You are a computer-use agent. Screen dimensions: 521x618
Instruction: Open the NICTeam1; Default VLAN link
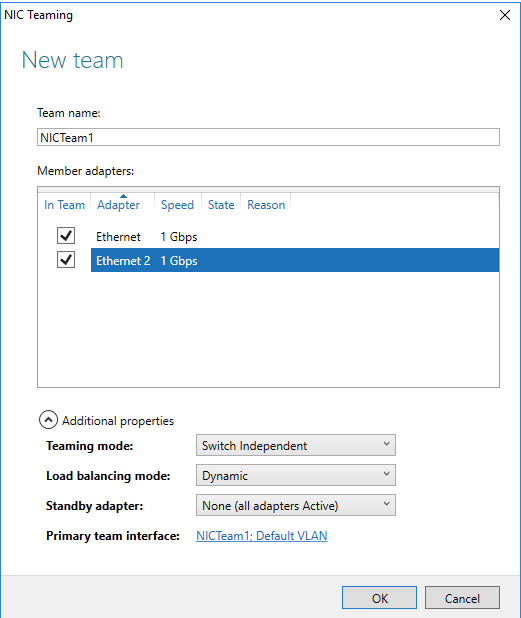262,536
